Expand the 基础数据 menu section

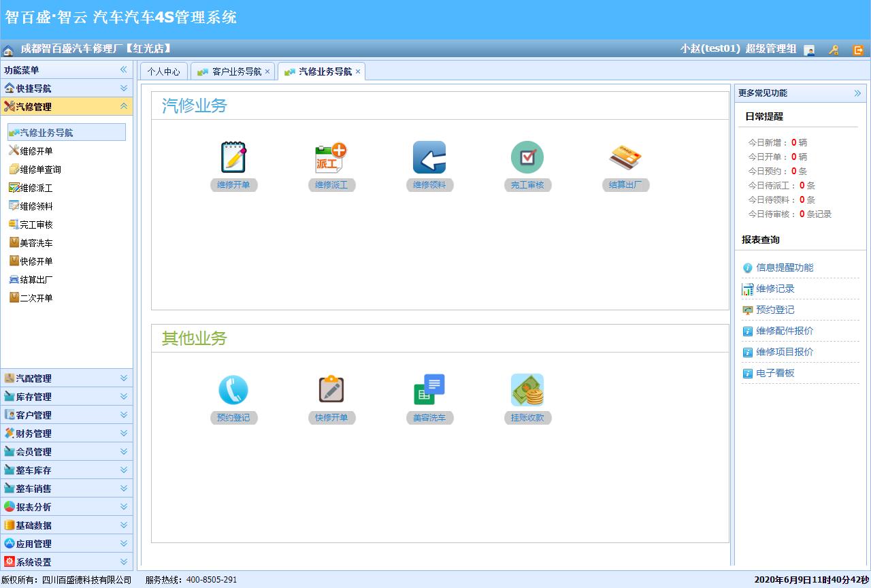(x=67, y=525)
